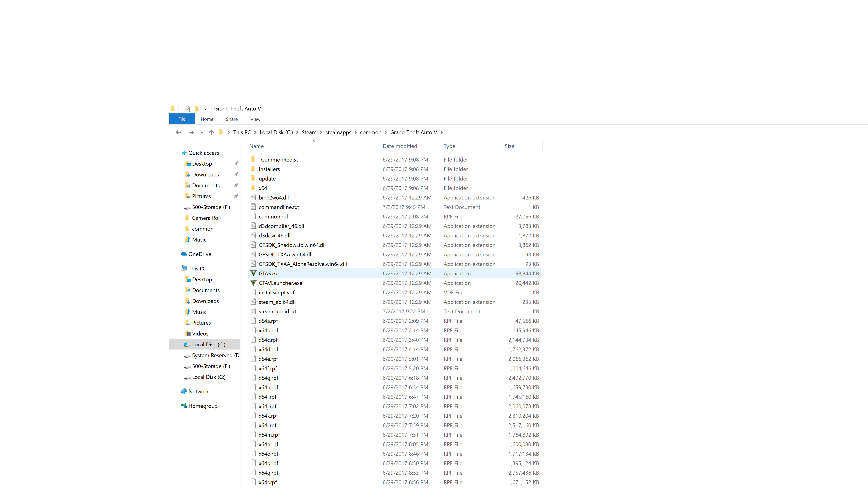Click the Quick access star icon
Viewport: 868px width, 488px height.
tap(184, 153)
